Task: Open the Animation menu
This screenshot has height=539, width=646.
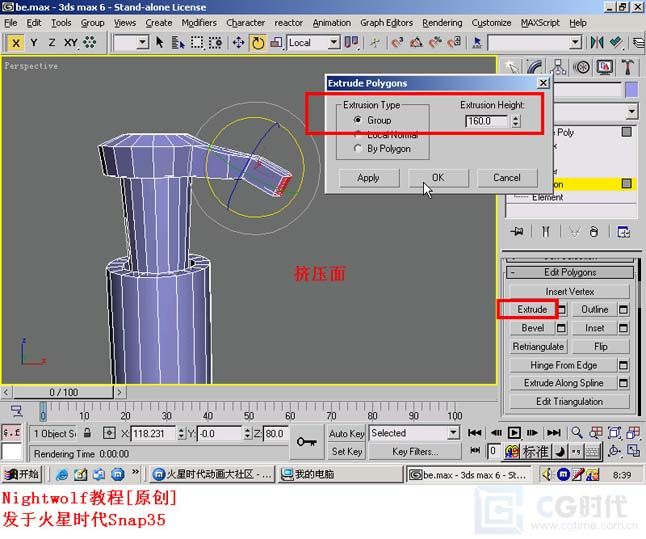Action: click(x=332, y=23)
